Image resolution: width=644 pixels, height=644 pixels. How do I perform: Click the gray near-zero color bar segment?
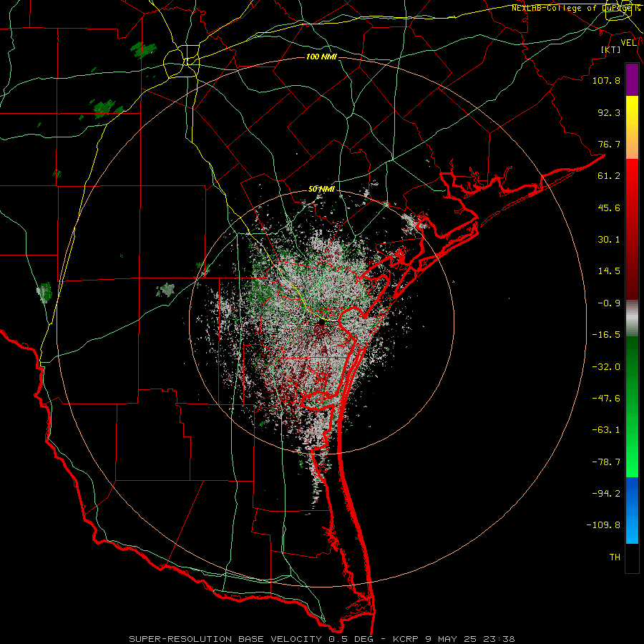[632, 318]
